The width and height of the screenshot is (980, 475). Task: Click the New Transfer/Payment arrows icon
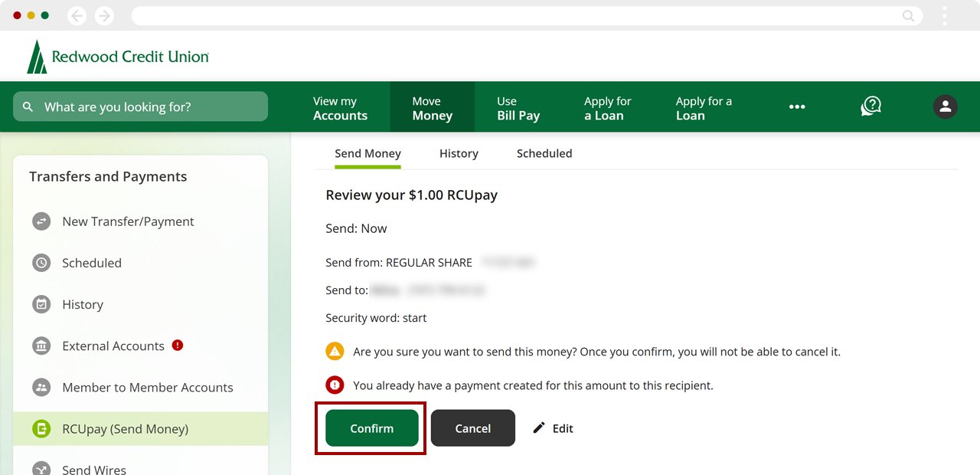click(41, 221)
